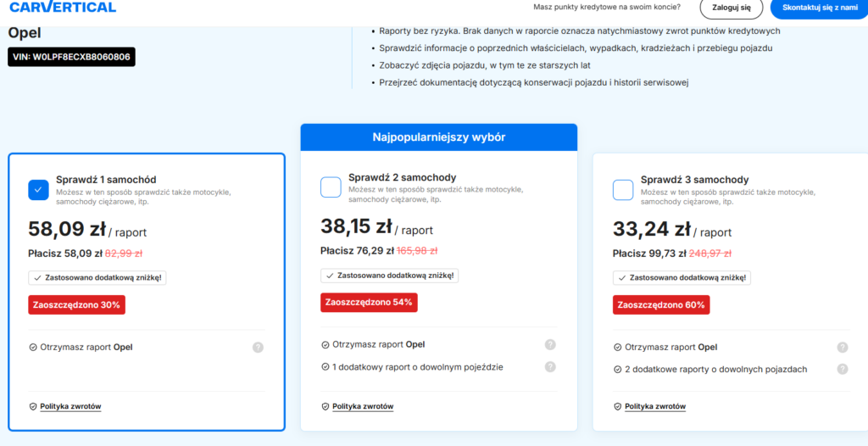This screenshot has width=868, height=446.
Task: Click help icon beside Opel report in first plan
Action: [x=258, y=347]
